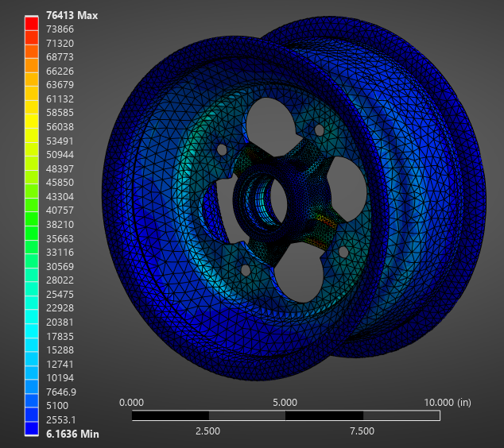
Task: Click the '73866' legend value
Action: [60, 29]
